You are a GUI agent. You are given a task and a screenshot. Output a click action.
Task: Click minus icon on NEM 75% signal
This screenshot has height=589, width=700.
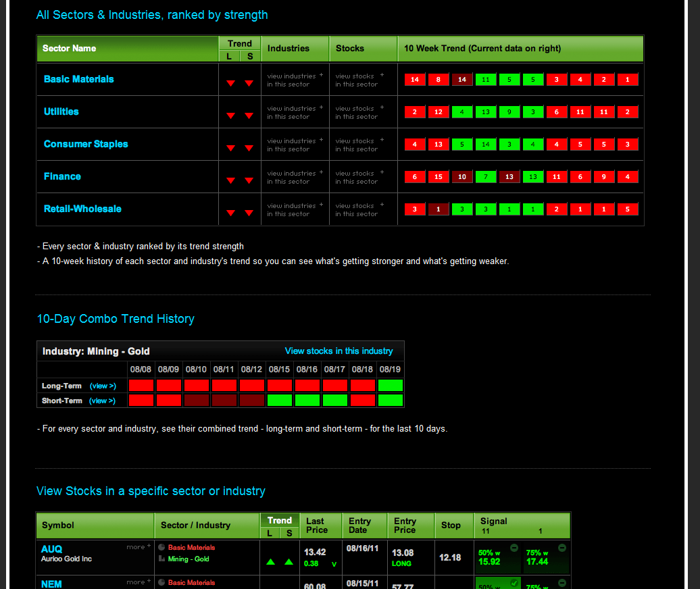pyautogui.click(x=562, y=583)
